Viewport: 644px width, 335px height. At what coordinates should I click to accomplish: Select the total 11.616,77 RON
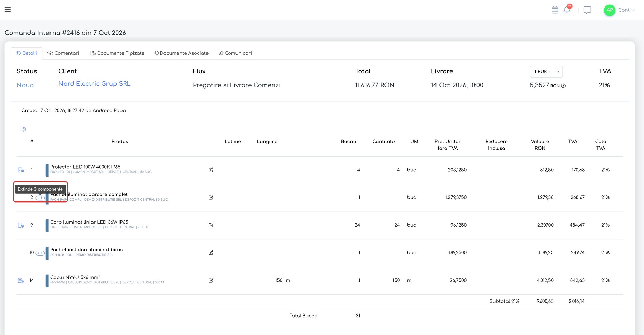coord(374,85)
